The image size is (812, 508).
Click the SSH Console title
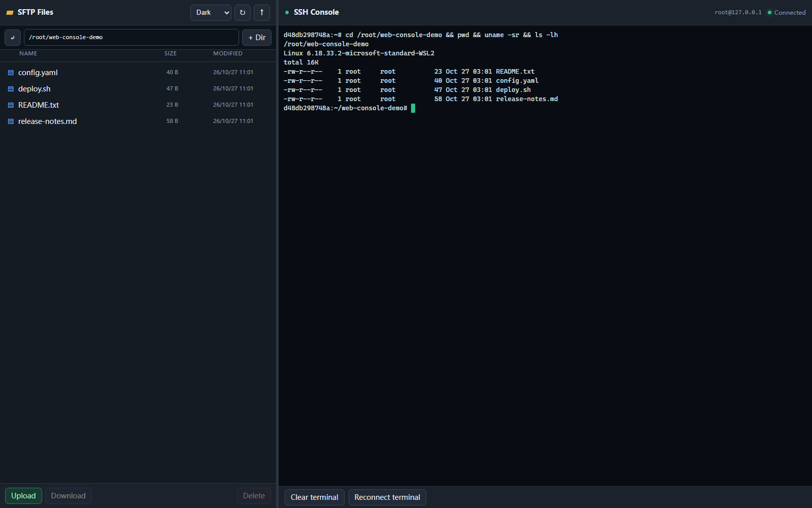pos(316,12)
